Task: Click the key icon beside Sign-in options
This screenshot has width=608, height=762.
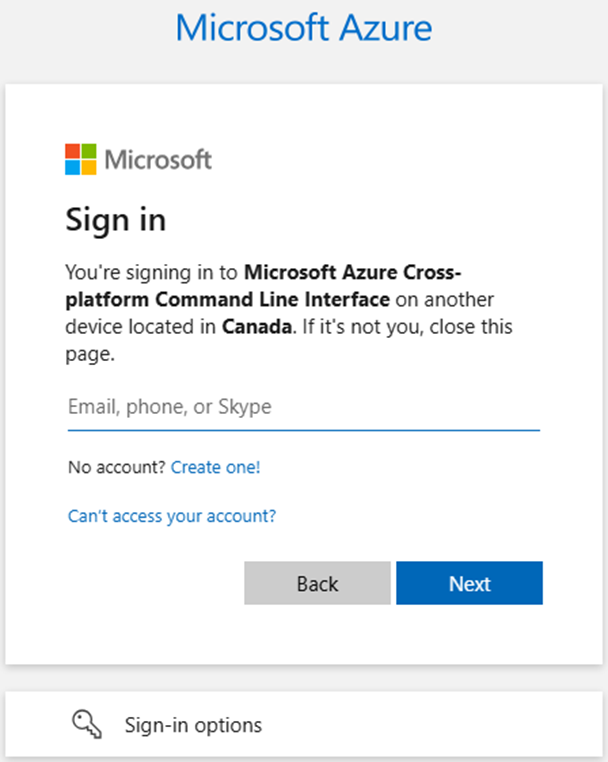Action: click(x=88, y=724)
